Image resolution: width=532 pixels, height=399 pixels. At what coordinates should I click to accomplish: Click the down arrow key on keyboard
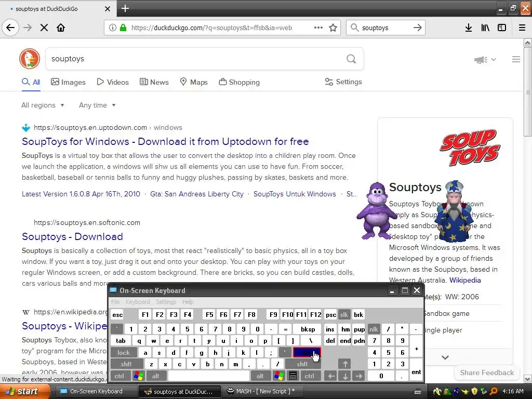click(x=345, y=376)
